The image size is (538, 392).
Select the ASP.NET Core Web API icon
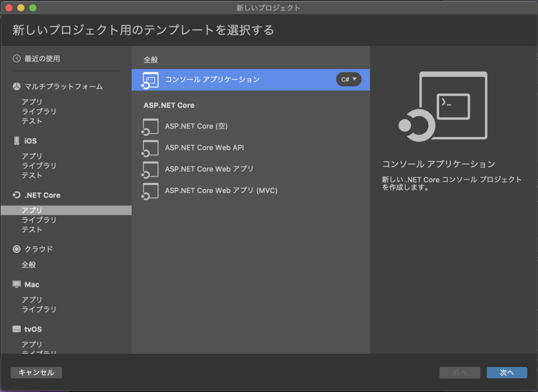click(x=150, y=148)
